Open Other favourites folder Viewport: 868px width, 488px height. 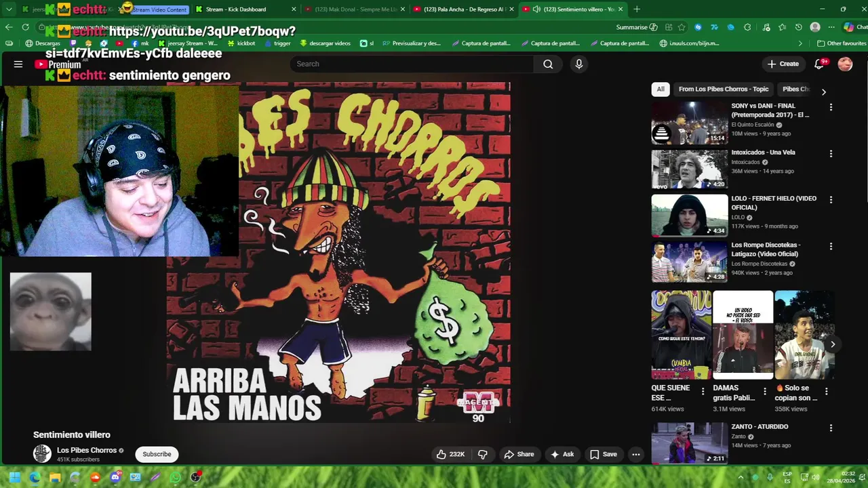841,43
